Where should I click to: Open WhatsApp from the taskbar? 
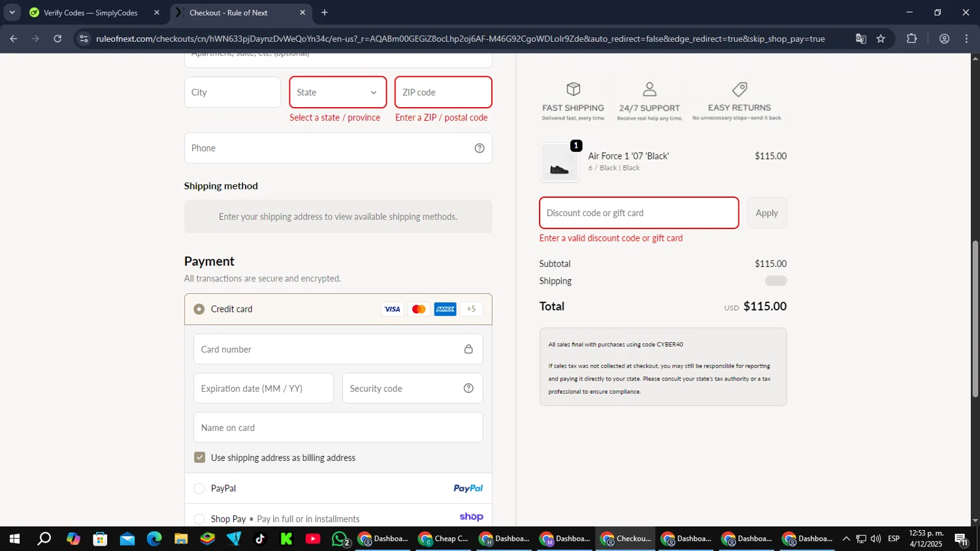pyautogui.click(x=340, y=539)
